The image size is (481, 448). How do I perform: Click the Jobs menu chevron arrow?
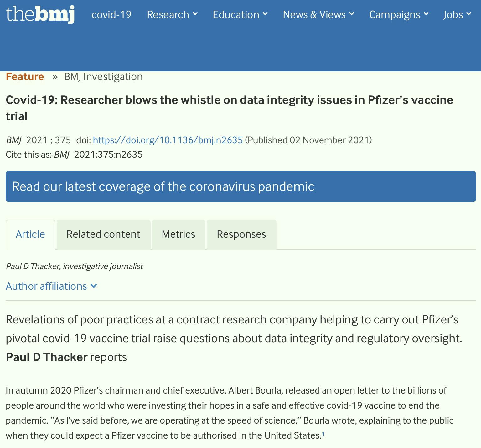tap(468, 14)
